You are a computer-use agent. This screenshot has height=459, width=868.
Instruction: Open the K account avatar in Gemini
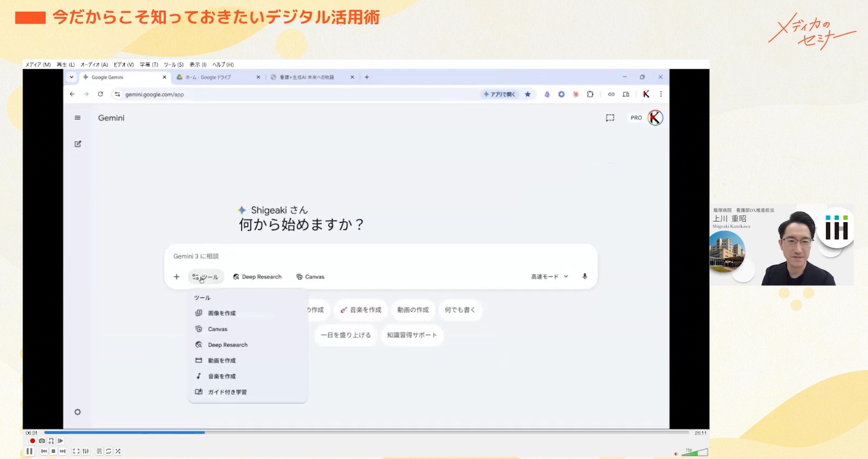tap(655, 118)
